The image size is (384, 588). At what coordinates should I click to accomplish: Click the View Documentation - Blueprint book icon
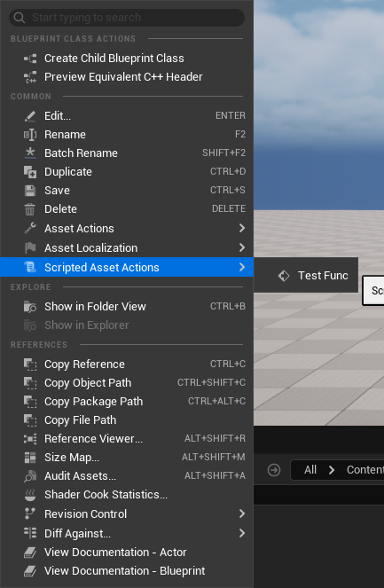click(30, 571)
